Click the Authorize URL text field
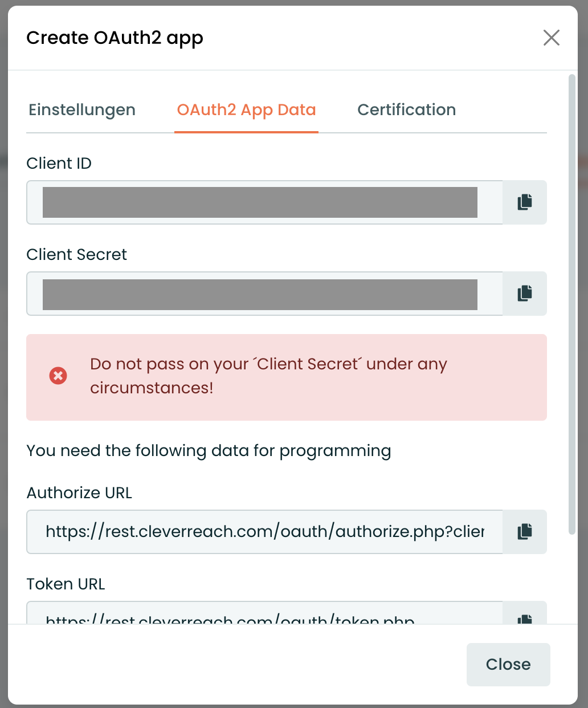This screenshot has height=708, width=588. (x=262, y=531)
